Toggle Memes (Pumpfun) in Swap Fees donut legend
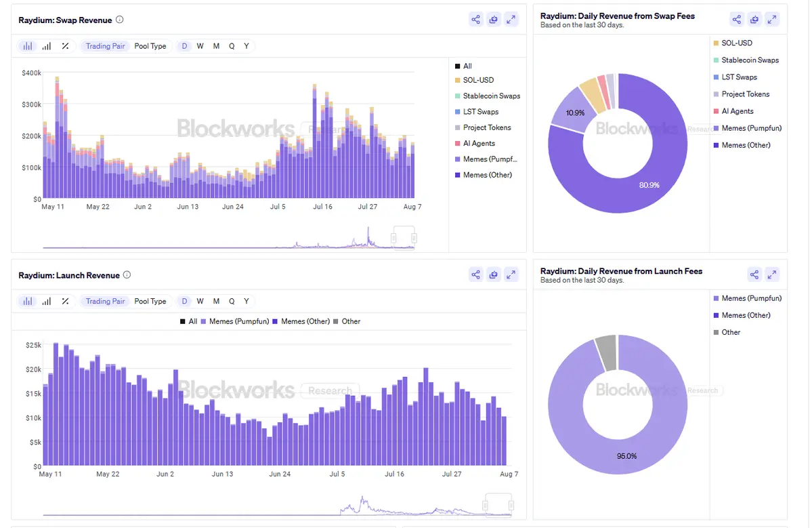812x528 pixels. 748,128
